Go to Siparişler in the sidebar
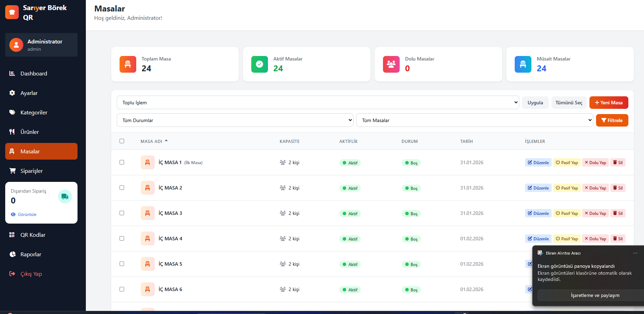The width and height of the screenshot is (644, 314). (32, 171)
